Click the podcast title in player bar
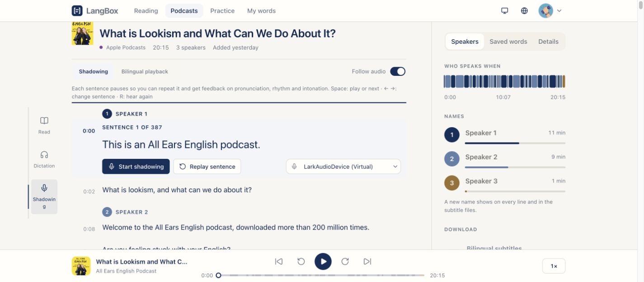The height and width of the screenshot is (282, 644). click(x=141, y=262)
